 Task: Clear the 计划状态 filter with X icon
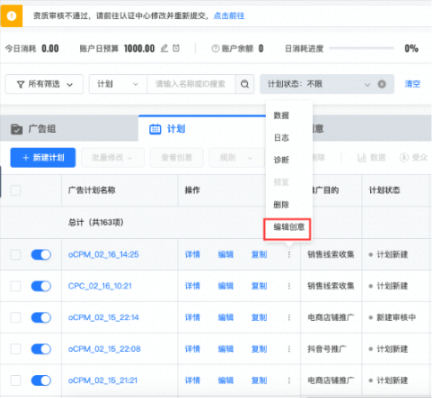click(382, 84)
